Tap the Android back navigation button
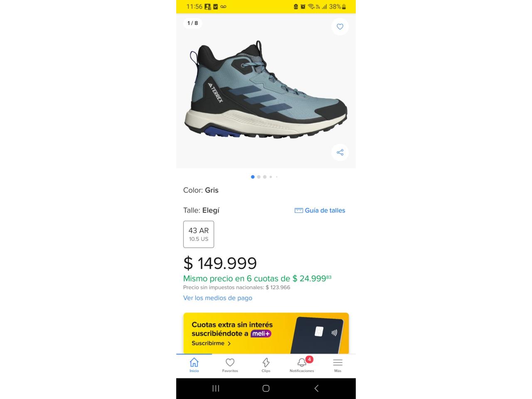Viewport: 532px width, 399px height. (x=316, y=388)
